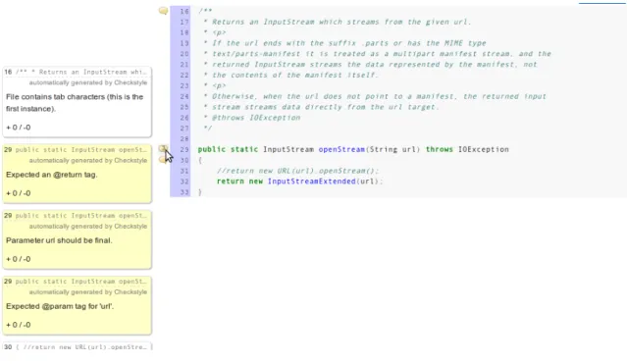Click line 29 snippet header of 'should be final' card
The image size is (627, 364).
click(x=76, y=216)
